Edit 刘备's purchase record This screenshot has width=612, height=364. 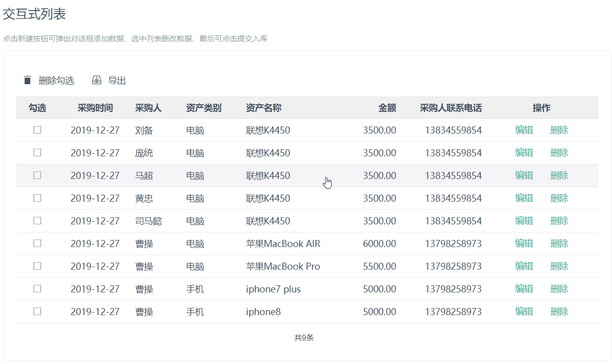pyautogui.click(x=524, y=130)
